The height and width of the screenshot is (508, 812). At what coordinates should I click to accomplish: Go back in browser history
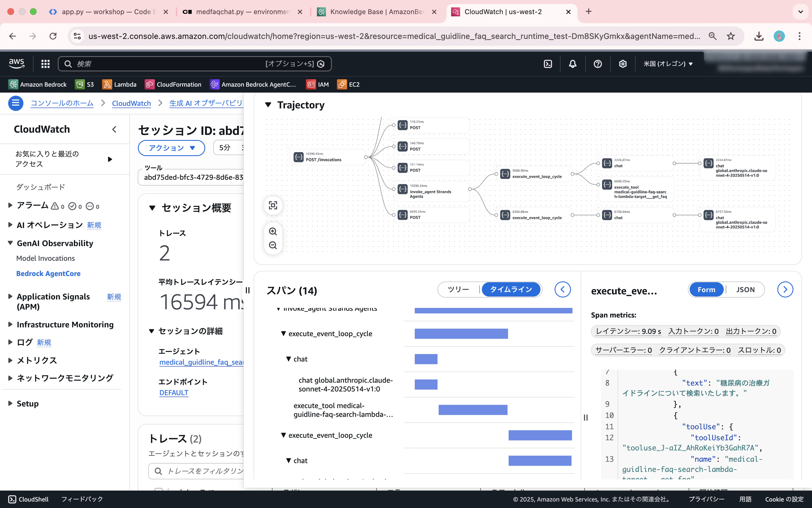click(x=12, y=36)
